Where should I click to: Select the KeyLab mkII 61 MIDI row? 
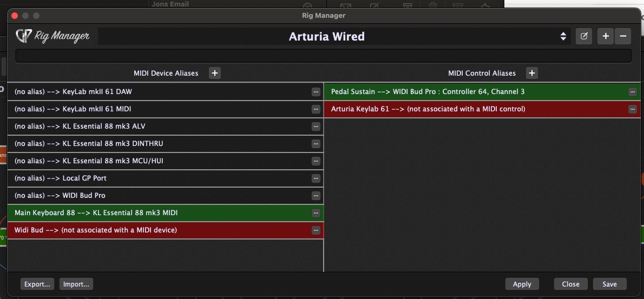165,109
